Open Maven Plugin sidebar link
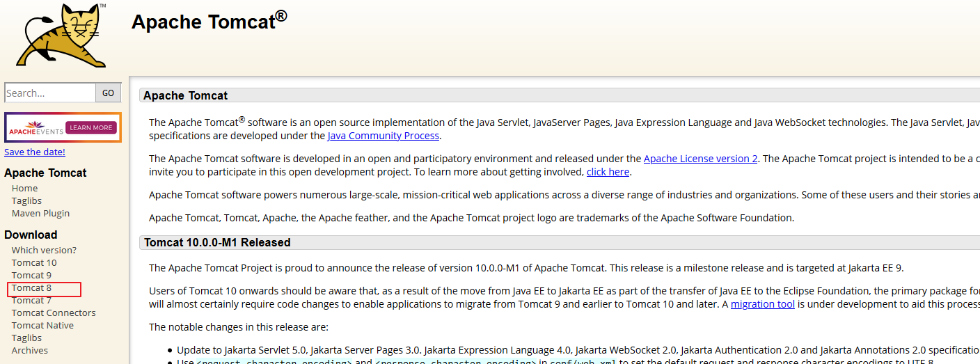980x364 pixels. pyautogui.click(x=40, y=213)
